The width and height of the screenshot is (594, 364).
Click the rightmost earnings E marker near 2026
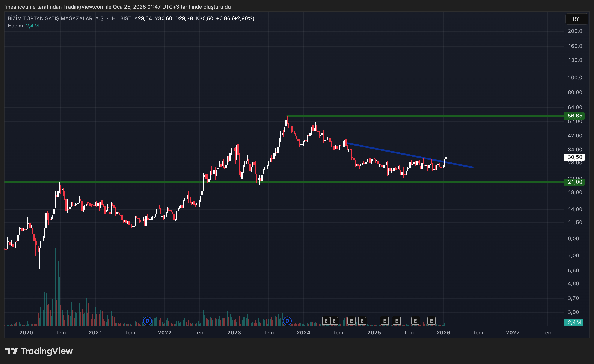tap(431, 321)
